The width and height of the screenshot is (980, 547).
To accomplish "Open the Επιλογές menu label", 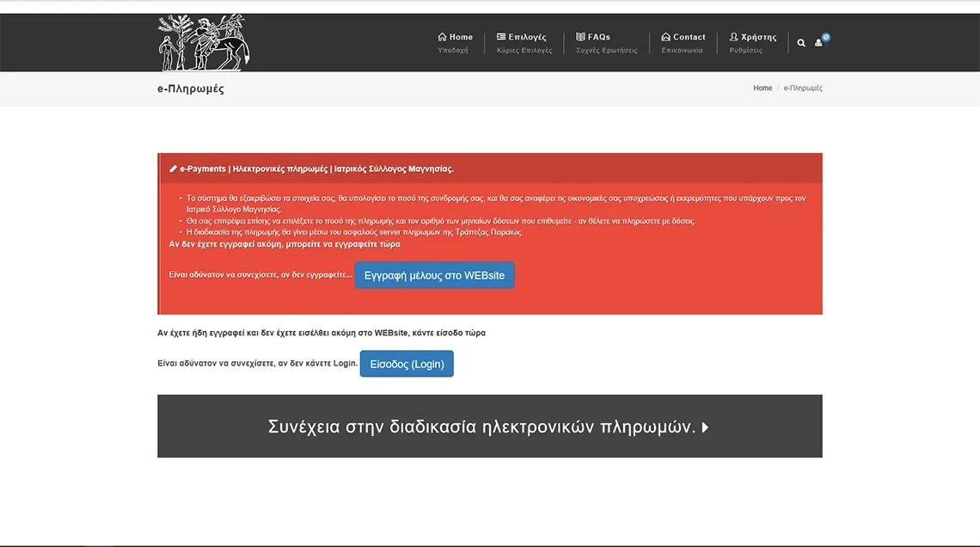I will click(x=528, y=37).
